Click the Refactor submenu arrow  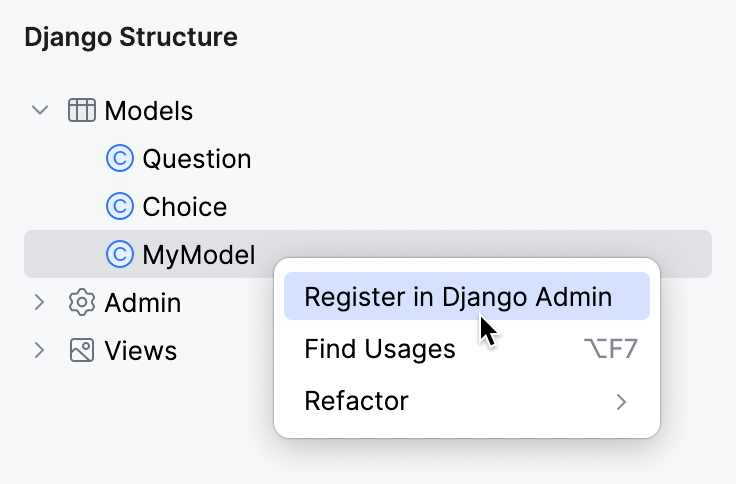[x=622, y=402]
